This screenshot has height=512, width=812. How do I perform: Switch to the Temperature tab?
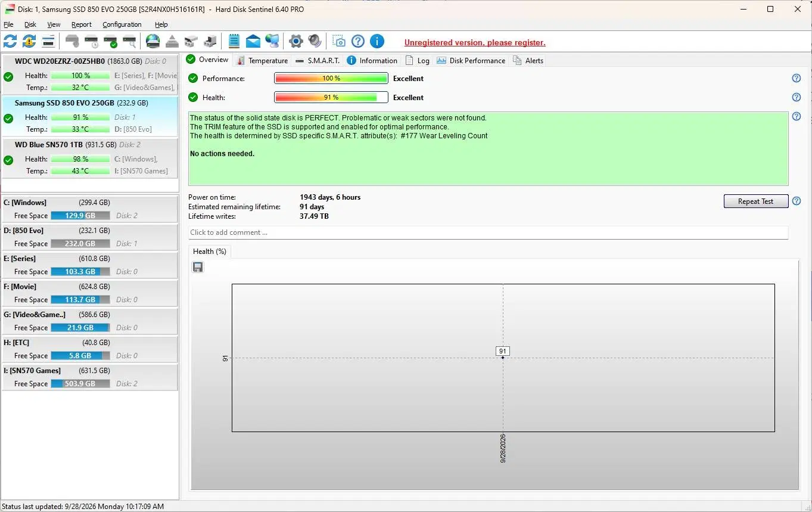[x=262, y=60]
